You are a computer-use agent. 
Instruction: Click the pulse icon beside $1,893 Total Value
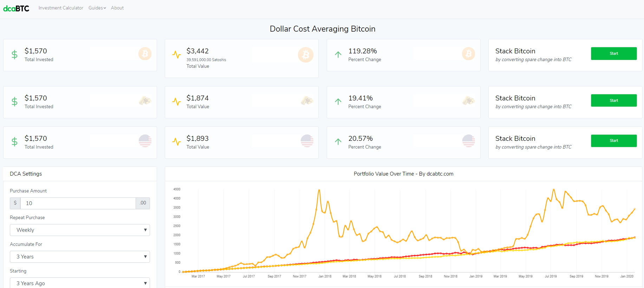pyautogui.click(x=176, y=142)
